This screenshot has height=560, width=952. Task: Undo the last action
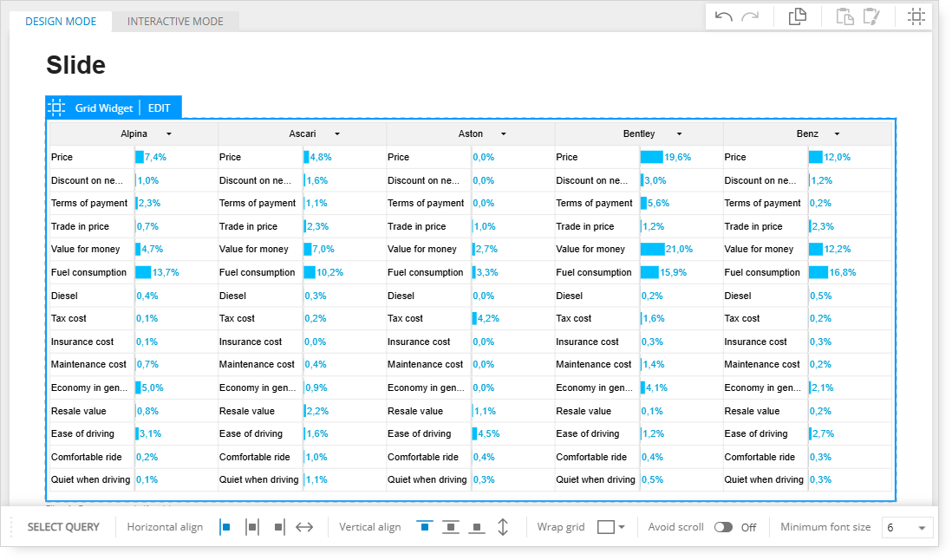(x=723, y=16)
